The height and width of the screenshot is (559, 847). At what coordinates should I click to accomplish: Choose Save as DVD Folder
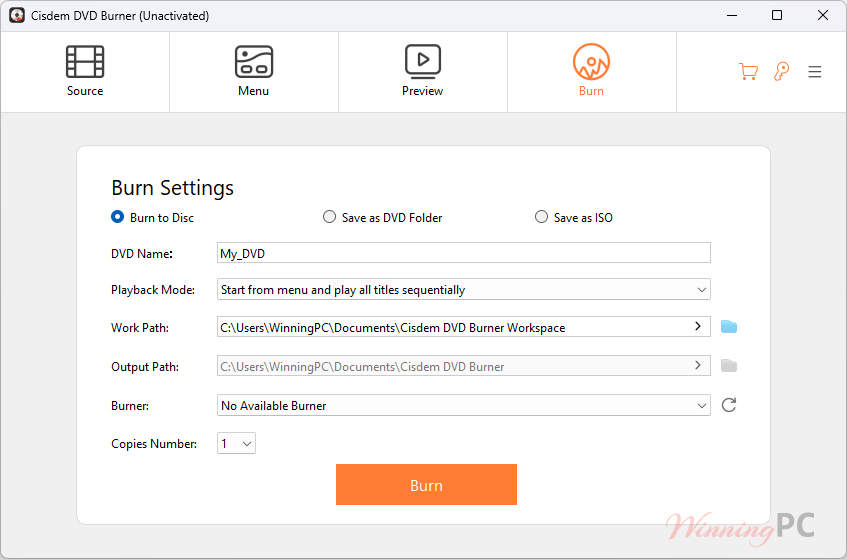tap(382, 217)
